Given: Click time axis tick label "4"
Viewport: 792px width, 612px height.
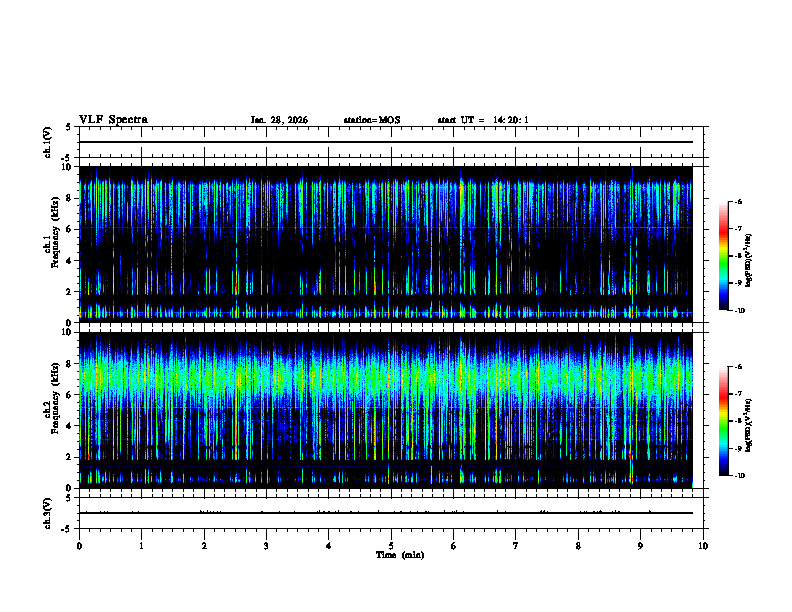Looking at the screenshot, I should click(x=329, y=546).
